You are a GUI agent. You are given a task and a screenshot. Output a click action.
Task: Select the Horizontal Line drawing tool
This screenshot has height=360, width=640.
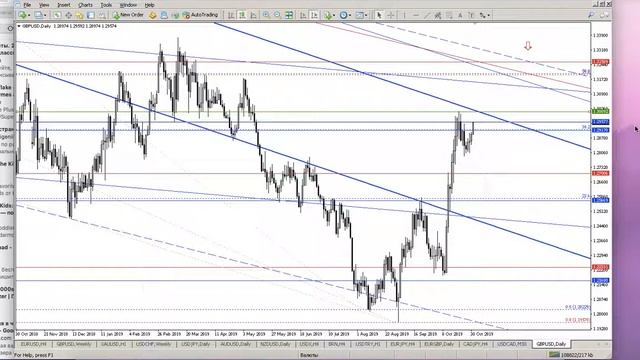tap(416, 15)
